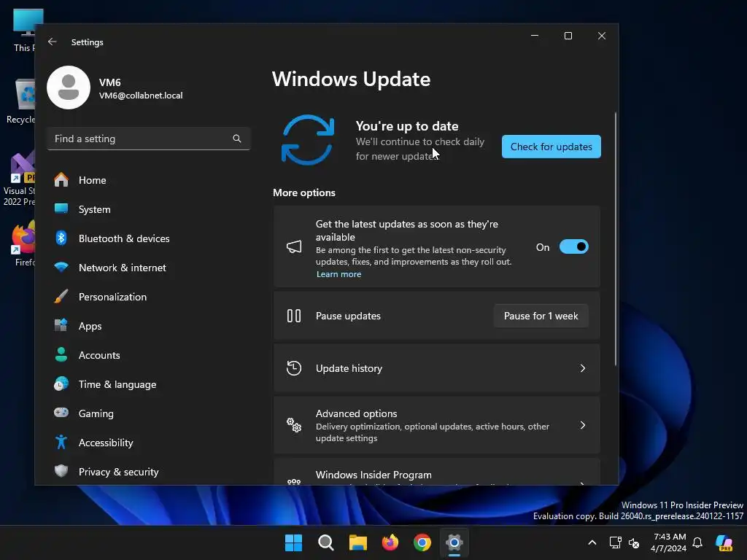747x560 pixels.
Task: Open taskbar Search
Action: tap(326, 542)
